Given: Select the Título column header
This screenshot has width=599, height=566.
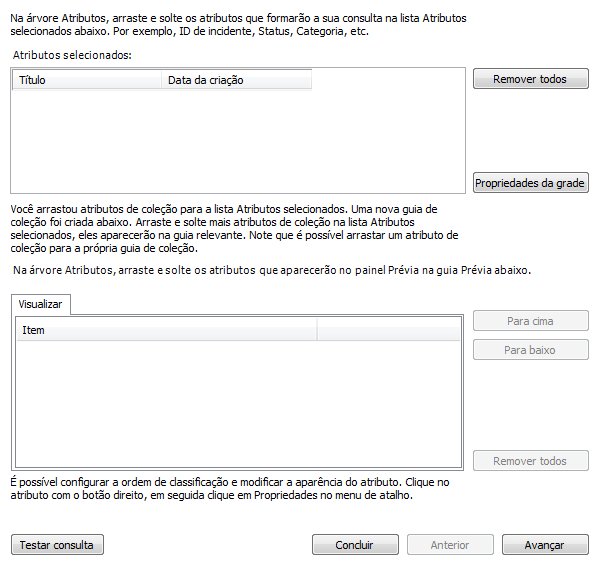Looking at the screenshot, I should tap(87, 80).
